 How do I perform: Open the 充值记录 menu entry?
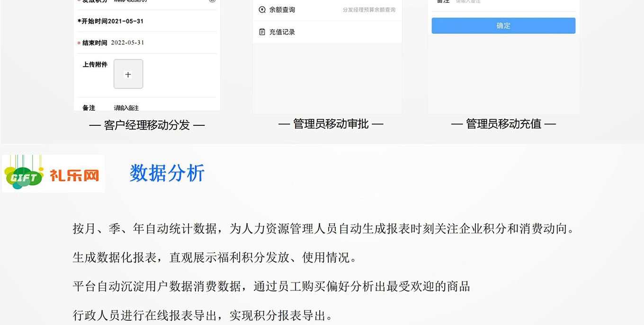pos(282,32)
